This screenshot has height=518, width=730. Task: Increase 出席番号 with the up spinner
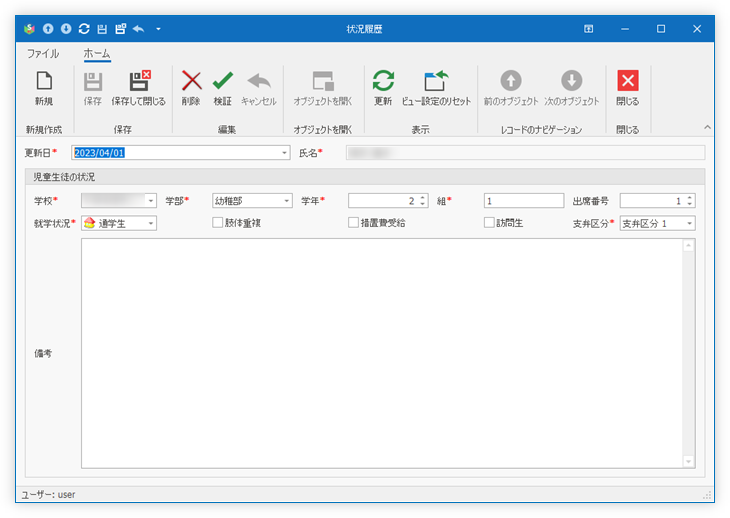(x=690, y=197)
